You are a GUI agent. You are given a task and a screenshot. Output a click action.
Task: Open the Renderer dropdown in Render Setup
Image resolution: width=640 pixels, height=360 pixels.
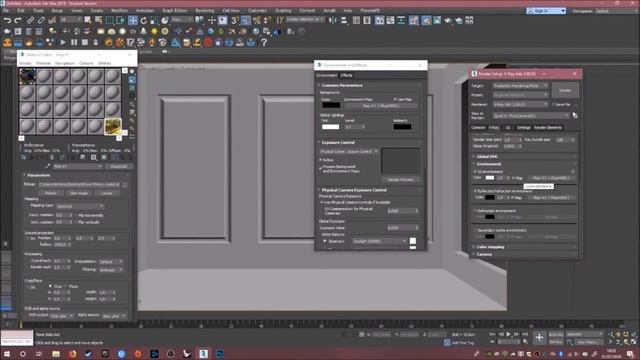[x=520, y=104]
